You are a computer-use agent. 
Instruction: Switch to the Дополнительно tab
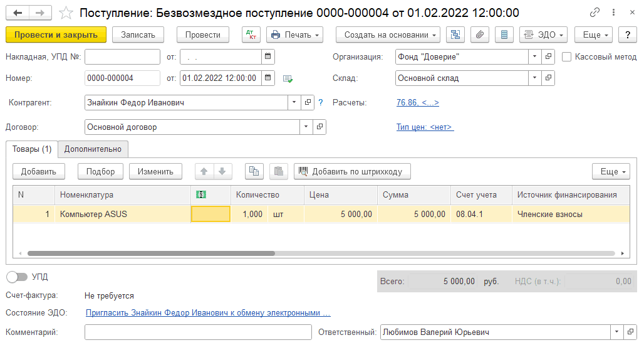93,149
